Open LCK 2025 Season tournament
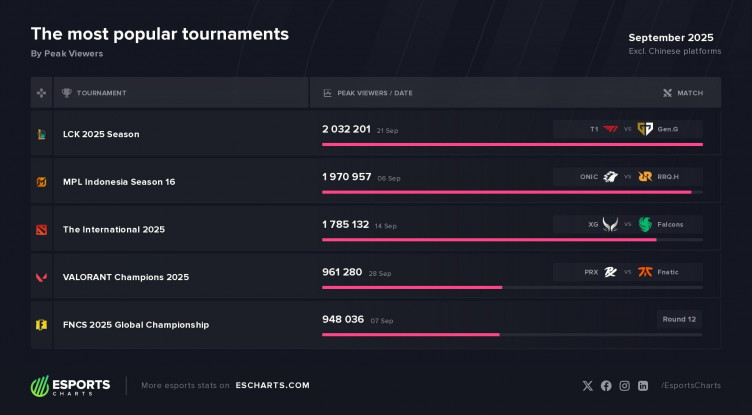This screenshot has height=415, width=752. pyautogui.click(x=101, y=134)
